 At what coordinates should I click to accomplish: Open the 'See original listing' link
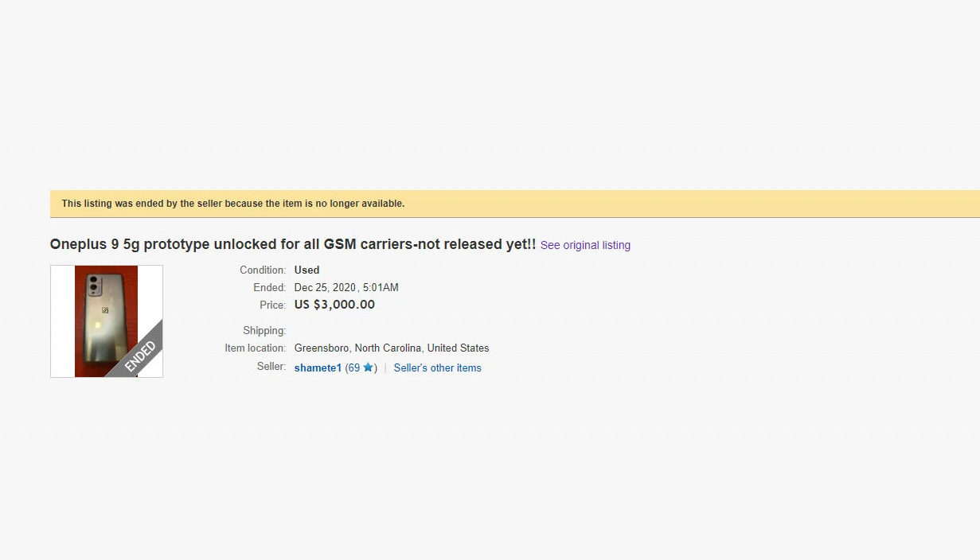(x=585, y=245)
